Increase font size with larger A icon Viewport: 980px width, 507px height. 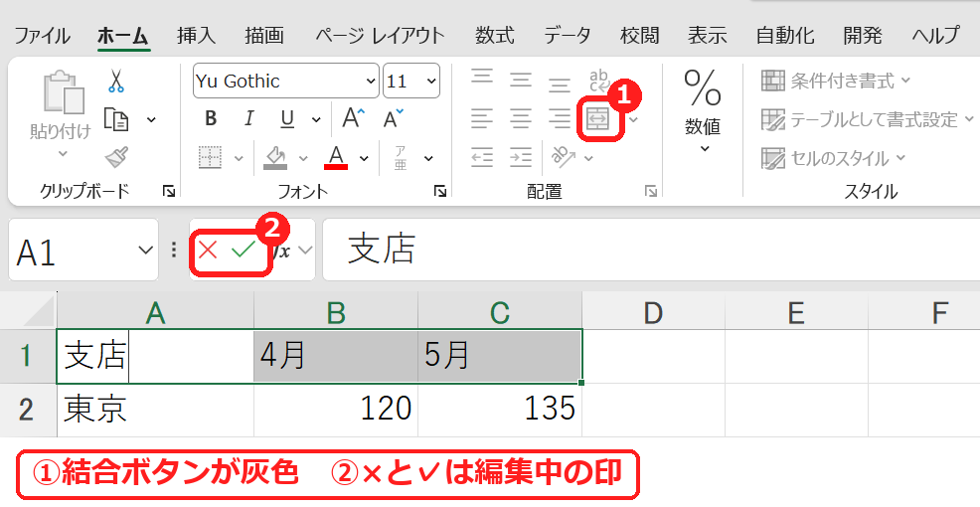point(353,117)
